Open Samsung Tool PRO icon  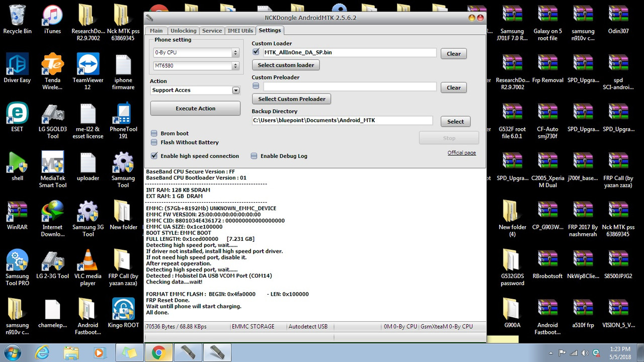pos(17,267)
